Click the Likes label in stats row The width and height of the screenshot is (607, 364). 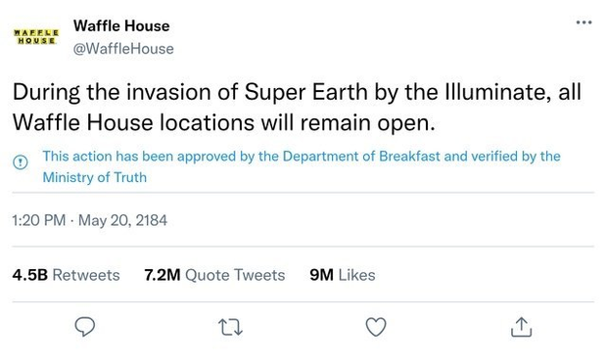tap(356, 275)
